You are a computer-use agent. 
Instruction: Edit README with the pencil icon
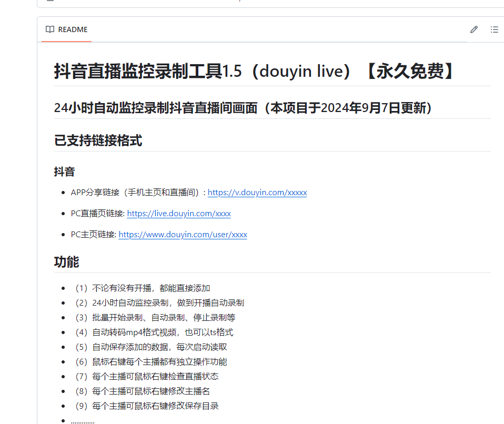coord(474,29)
